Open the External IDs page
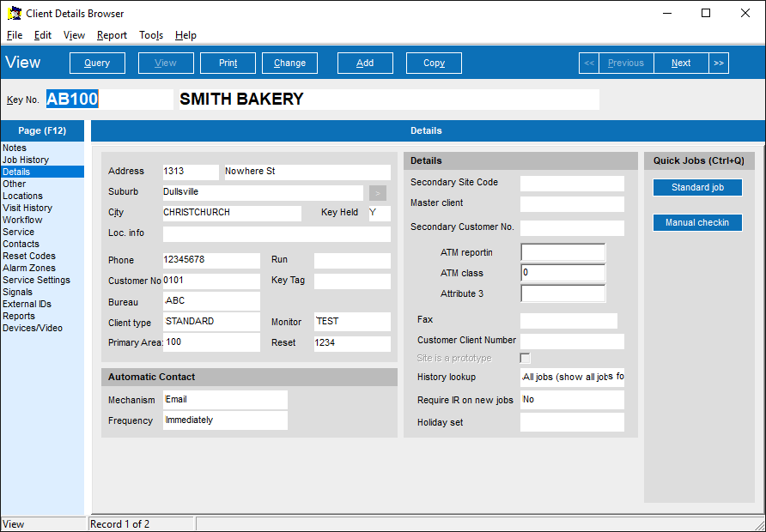The image size is (766, 532). (42, 304)
